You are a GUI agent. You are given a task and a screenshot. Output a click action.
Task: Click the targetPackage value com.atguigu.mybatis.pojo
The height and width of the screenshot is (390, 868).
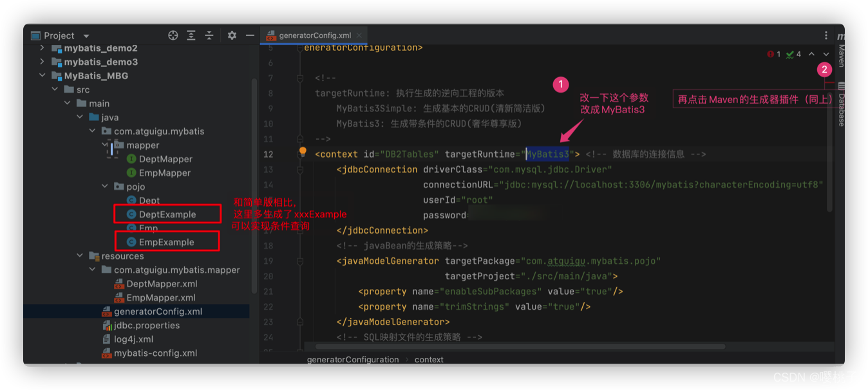591,261
